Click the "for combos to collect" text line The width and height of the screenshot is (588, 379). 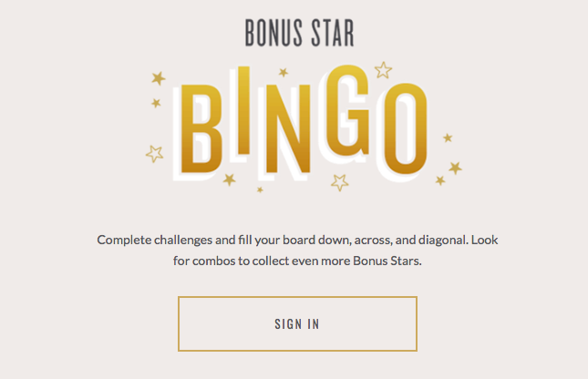tap(233, 261)
